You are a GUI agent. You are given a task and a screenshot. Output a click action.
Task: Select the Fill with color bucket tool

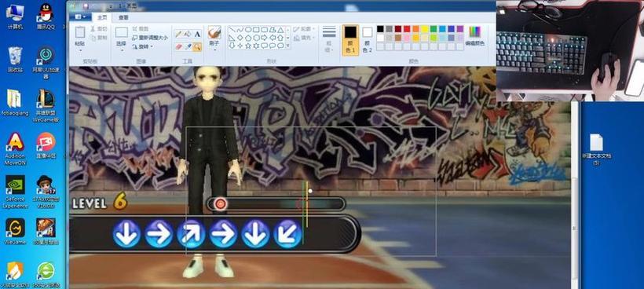(188, 34)
